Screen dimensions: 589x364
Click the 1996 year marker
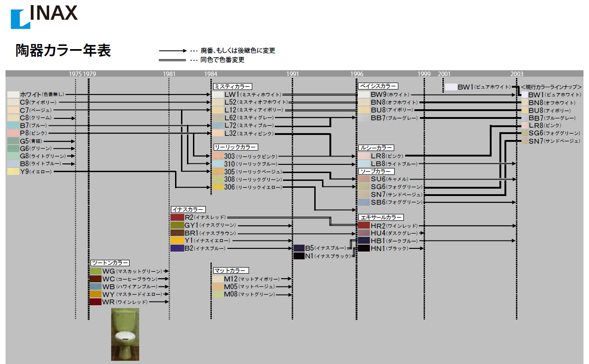(357, 74)
